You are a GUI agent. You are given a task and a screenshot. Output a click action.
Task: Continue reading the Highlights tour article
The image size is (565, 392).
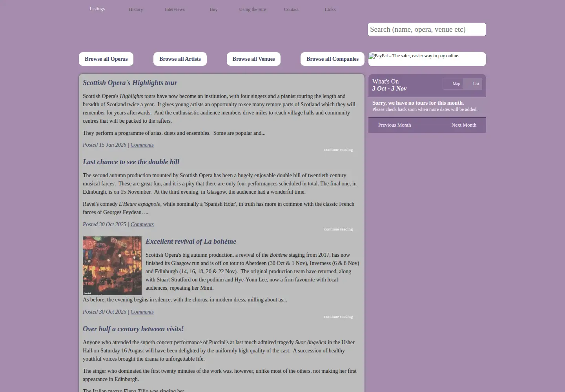(x=338, y=150)
